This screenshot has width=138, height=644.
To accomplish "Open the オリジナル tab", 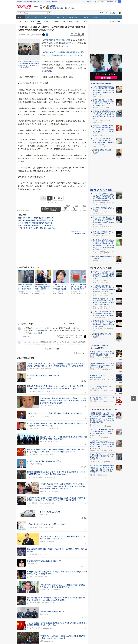I will (x=60, y=17).
